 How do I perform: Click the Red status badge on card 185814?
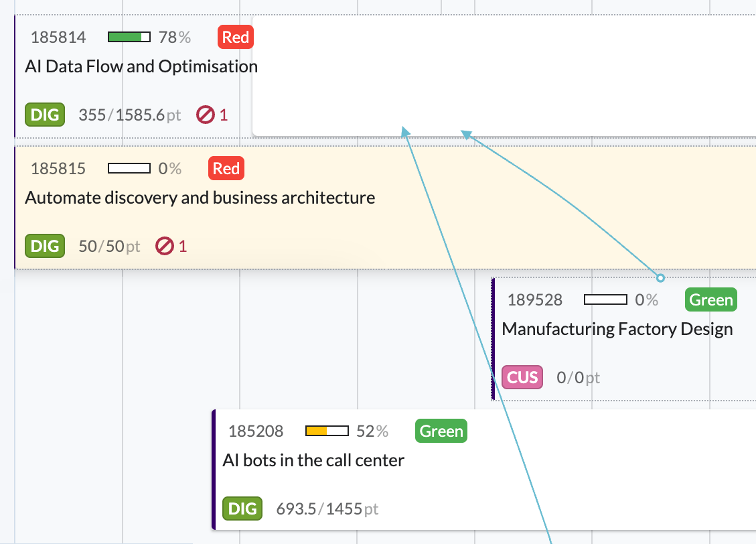[235, 38]
